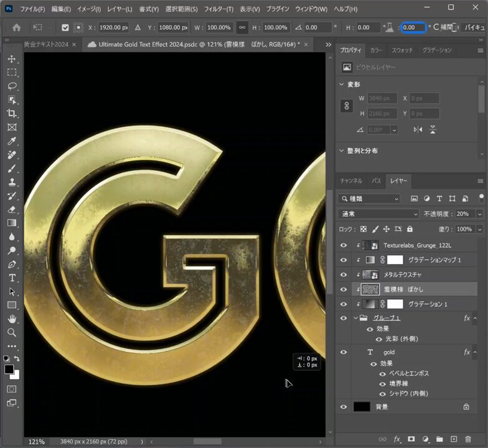Open the rotation angle dropdown in Properties
The image size is (488, 448).
pos(395,129)
